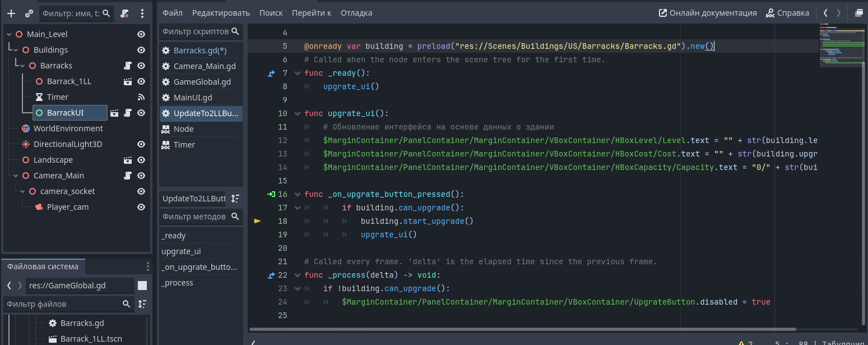
Task: Collapse the Camera_Main tree node
Action: (16, 176)
